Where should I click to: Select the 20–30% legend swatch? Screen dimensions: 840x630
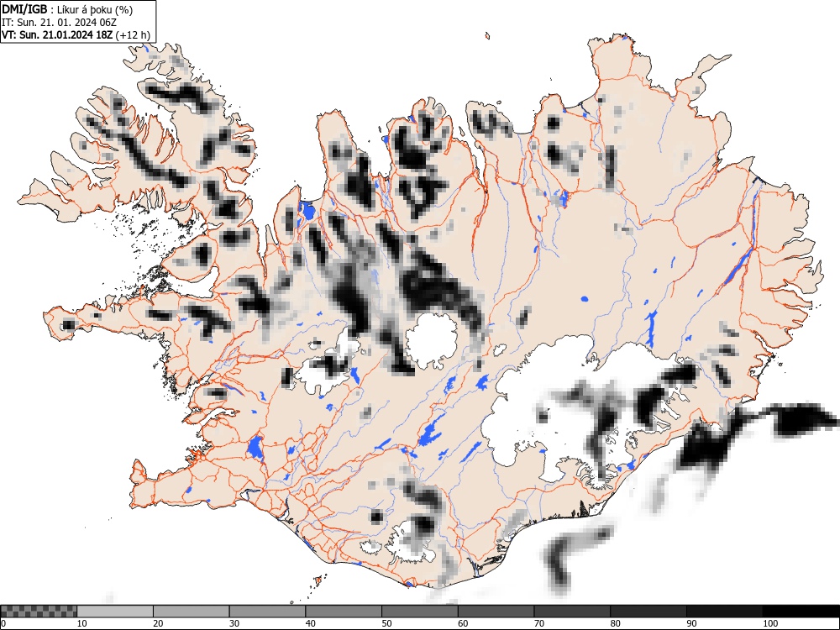192,612
